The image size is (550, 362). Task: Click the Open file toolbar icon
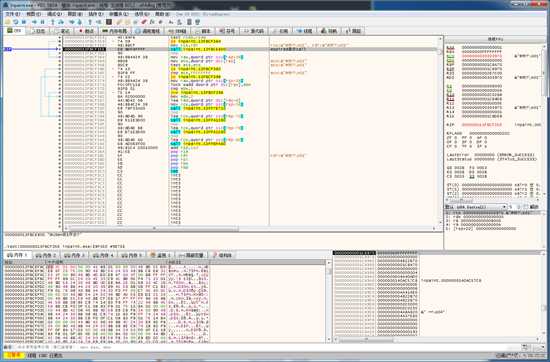7,22
